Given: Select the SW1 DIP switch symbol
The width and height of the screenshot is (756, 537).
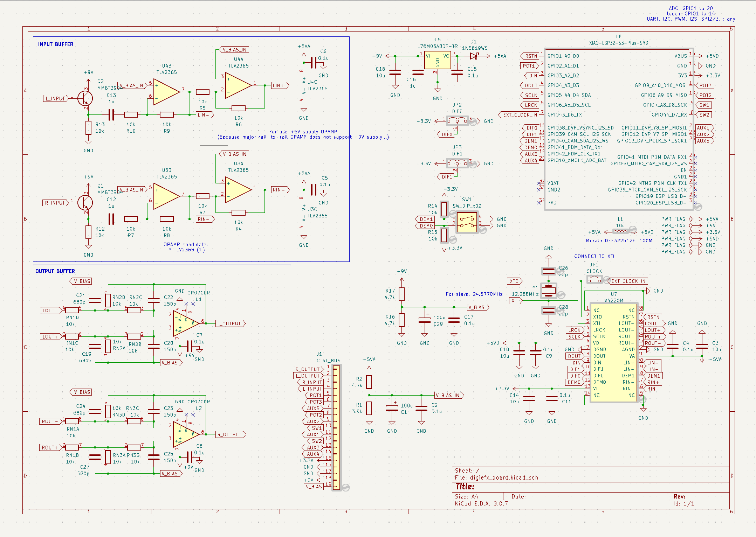Looking at the screenshot, I should 467,222.
